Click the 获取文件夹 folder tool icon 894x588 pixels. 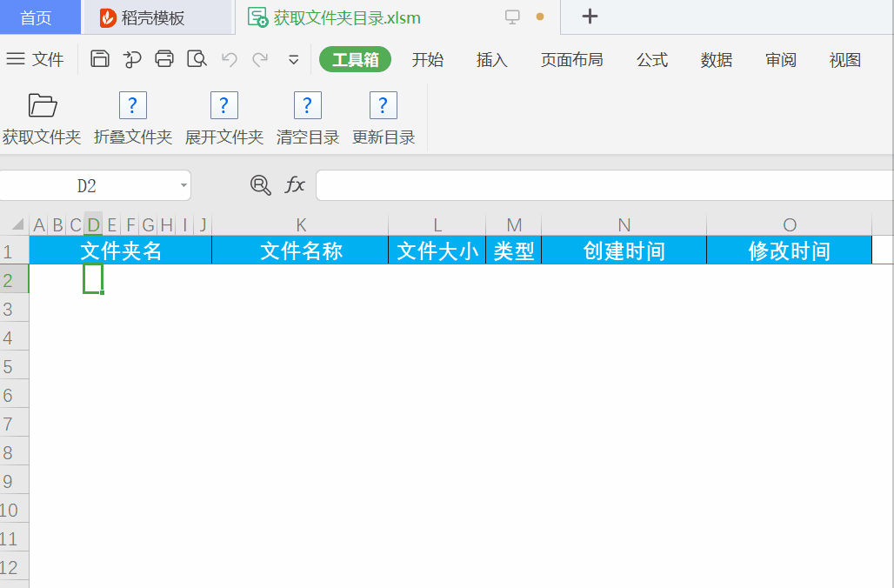point(41,105)
